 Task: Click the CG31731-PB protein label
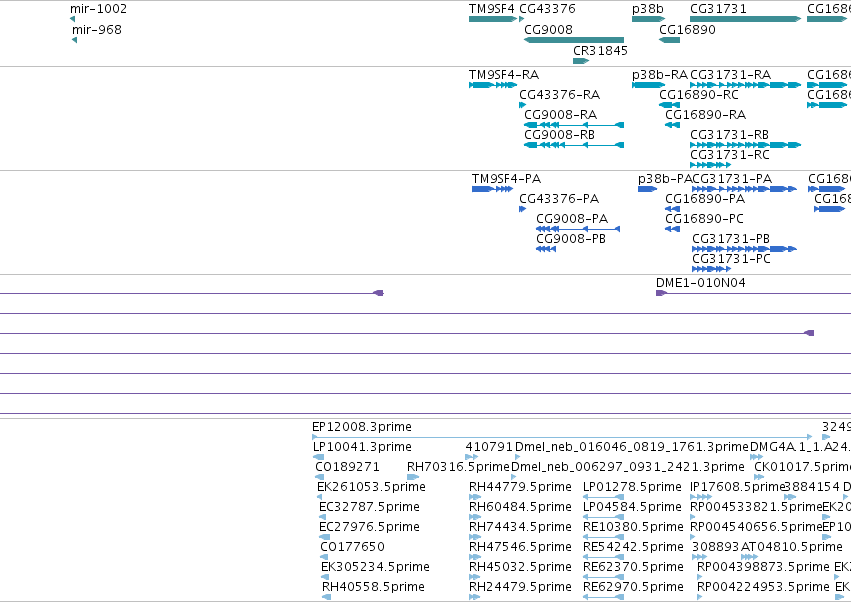(731, 238)
